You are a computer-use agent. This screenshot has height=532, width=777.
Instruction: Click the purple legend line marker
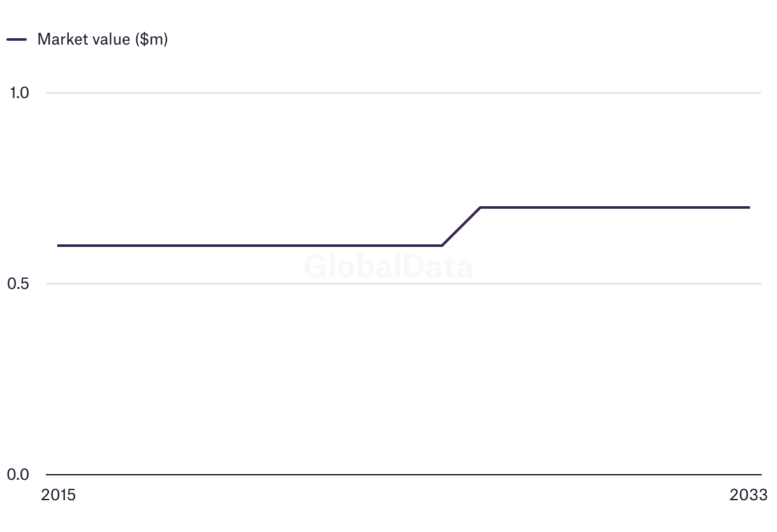[x=17, y=39]
